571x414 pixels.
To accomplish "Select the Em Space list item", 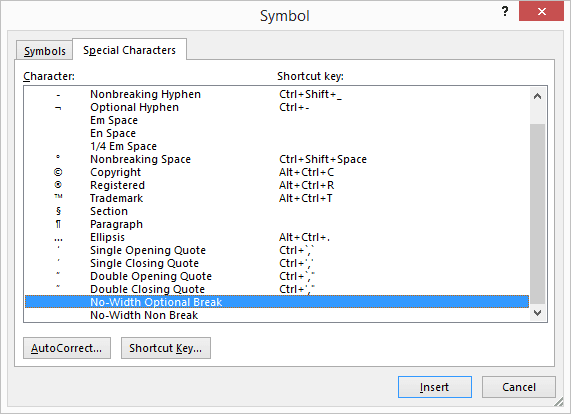I will pos(277,120).
